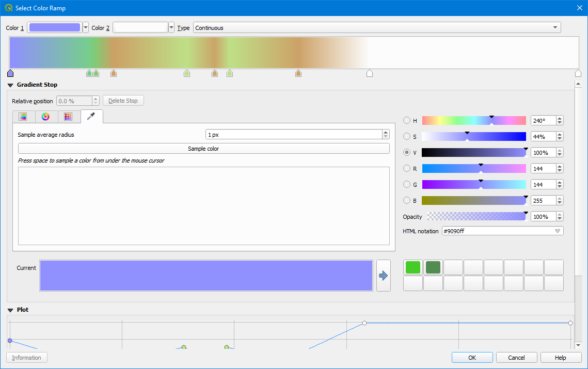Close the Select Color Ramp dialog

(579, 8)
